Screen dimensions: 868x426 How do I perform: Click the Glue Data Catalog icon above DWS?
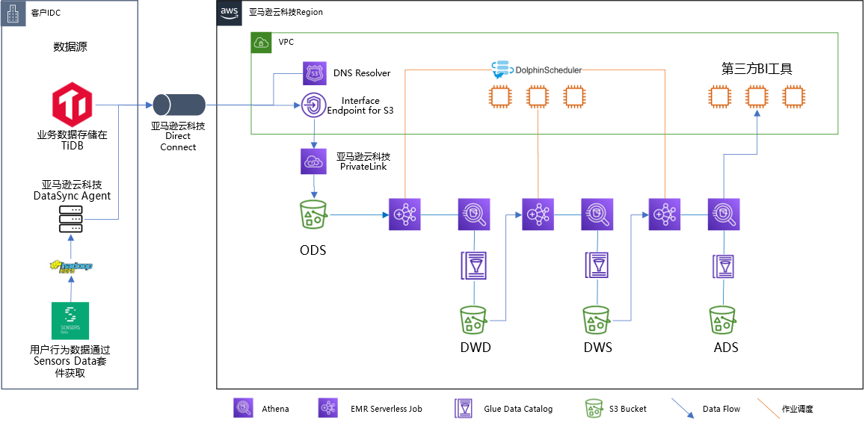(x=598, y=265)
